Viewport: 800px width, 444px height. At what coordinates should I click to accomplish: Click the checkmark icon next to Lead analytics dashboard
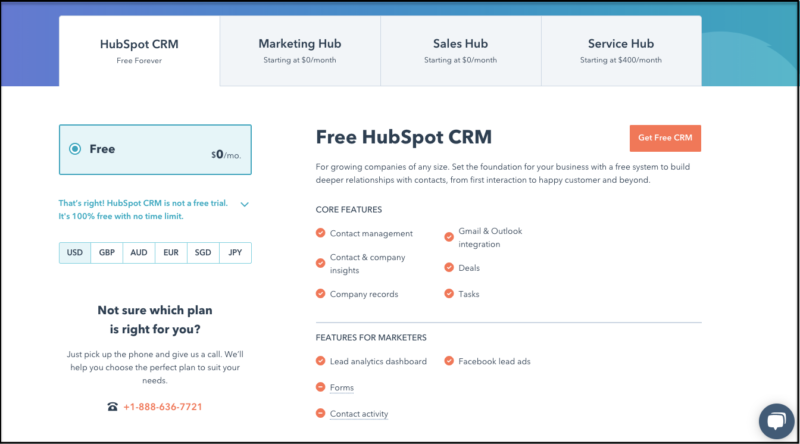(x=320, y=361)
